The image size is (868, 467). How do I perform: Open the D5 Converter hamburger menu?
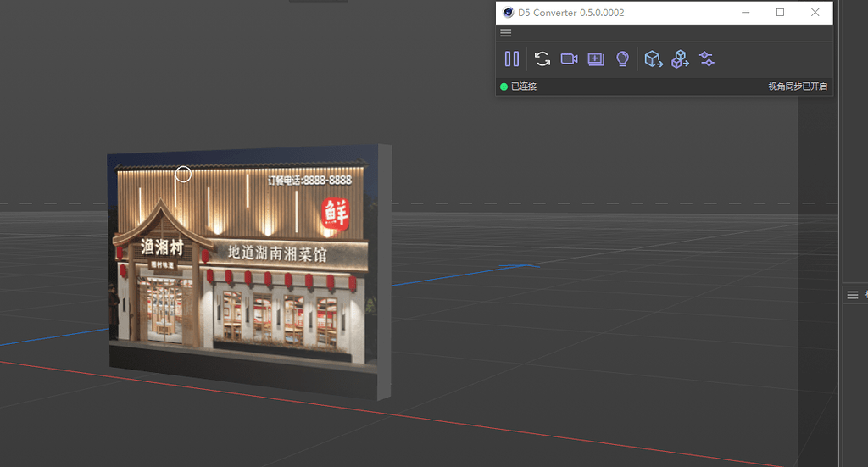[x=506, y=33]
